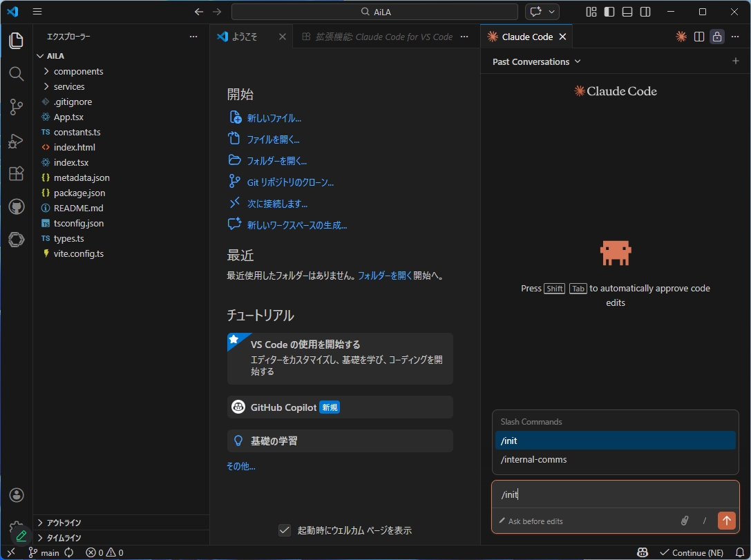This screenshot has height=560, width=751.
Task: Open the hamburger menu
Action: [37, 11]
